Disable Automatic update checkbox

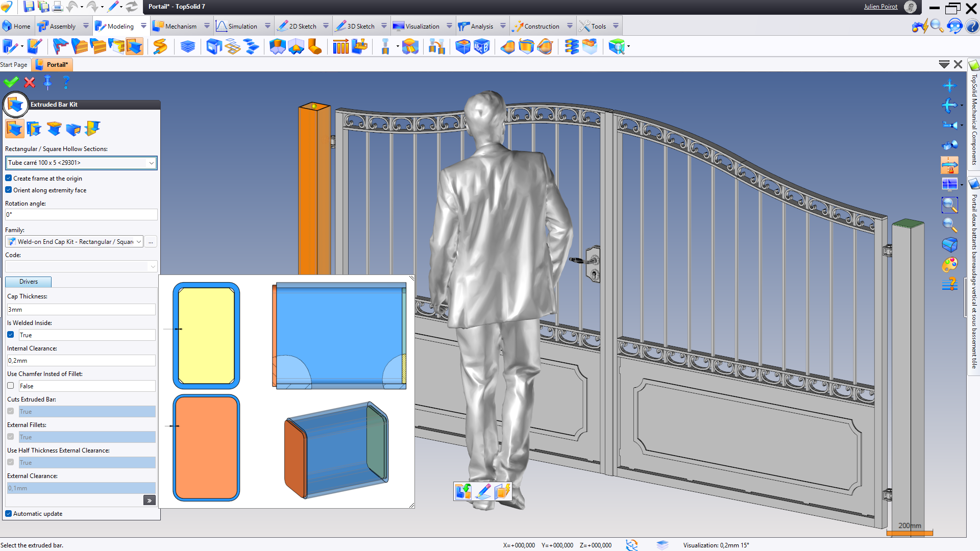[x=9, y=513]
